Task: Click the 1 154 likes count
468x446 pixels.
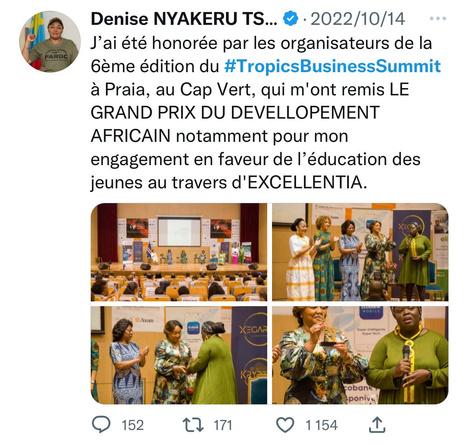Action: click(x=322, y=425)
